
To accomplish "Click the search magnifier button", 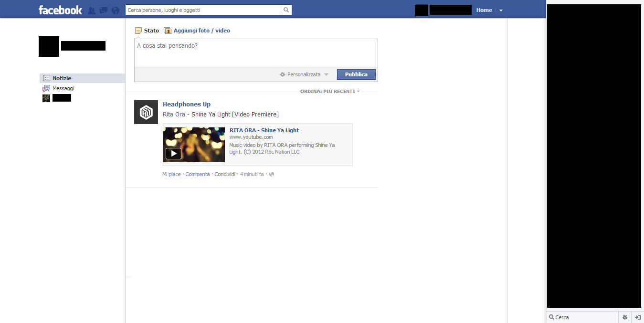I will tap(286, 10).
